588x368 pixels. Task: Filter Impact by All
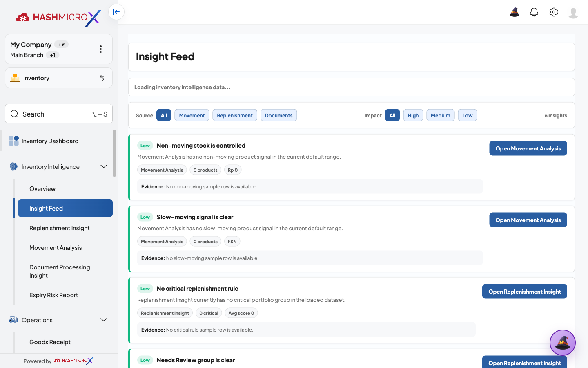(x=392, y=115)
